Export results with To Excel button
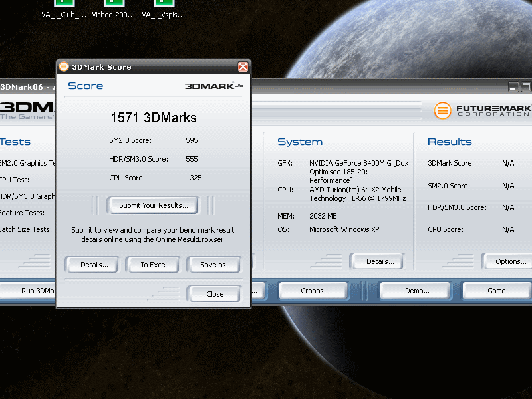Image resolution: width=532 pixels, height=399 pixels. pos(154,265)
